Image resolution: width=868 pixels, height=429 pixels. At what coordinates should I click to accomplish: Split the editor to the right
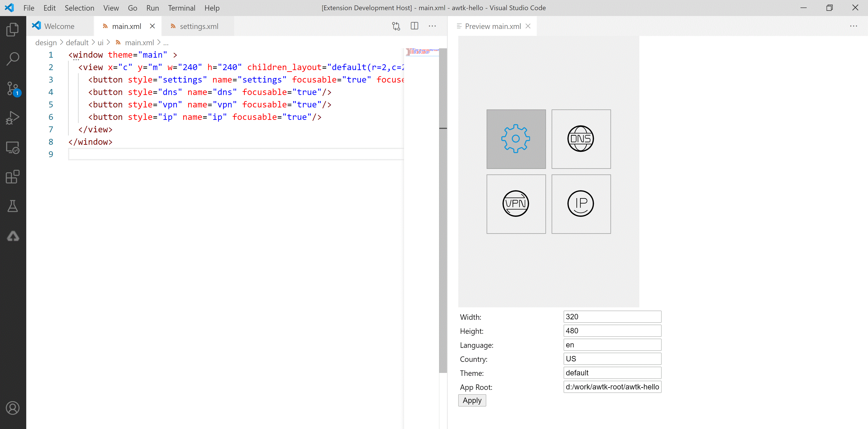pos(414,26)
